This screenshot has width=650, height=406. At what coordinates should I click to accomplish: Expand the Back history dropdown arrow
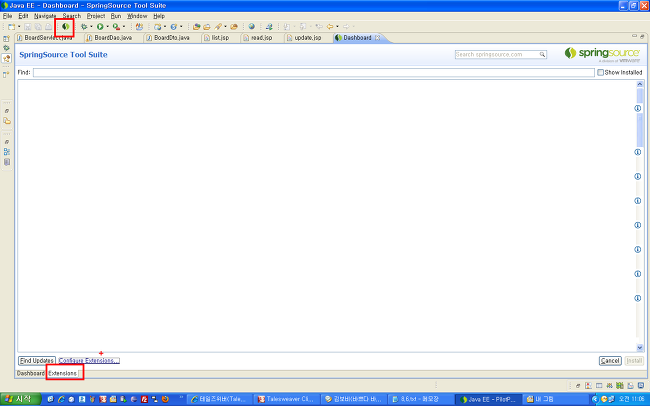tap(337, 27)
